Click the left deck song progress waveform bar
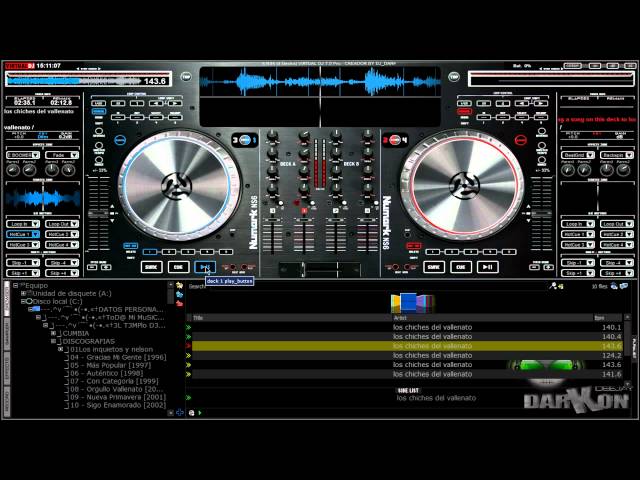This screenshot has height=480, width=640. (75, 81)
